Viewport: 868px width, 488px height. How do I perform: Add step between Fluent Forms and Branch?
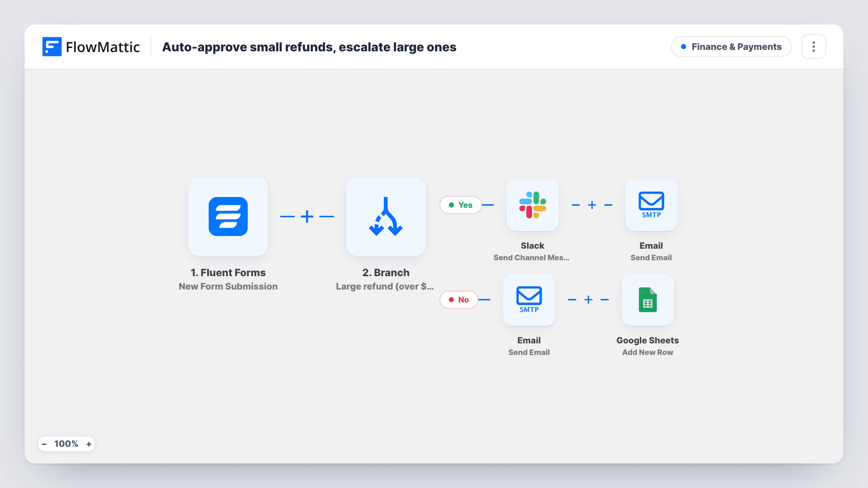tap(307, 217)
